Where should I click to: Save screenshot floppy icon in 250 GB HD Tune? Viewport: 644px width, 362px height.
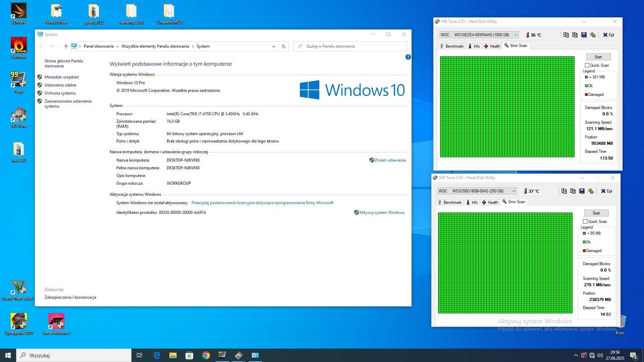tap(582, 191)
